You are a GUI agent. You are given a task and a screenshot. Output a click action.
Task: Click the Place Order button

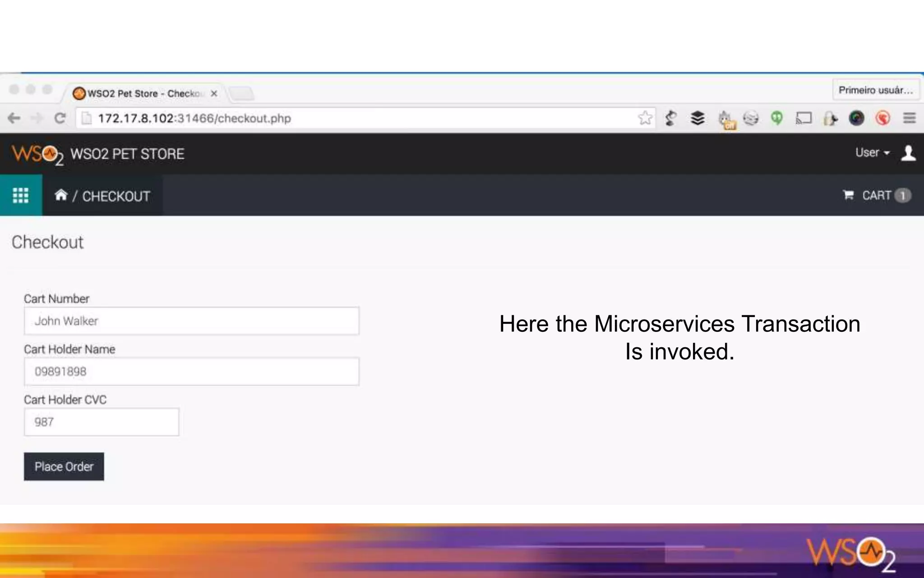[64, 466]
